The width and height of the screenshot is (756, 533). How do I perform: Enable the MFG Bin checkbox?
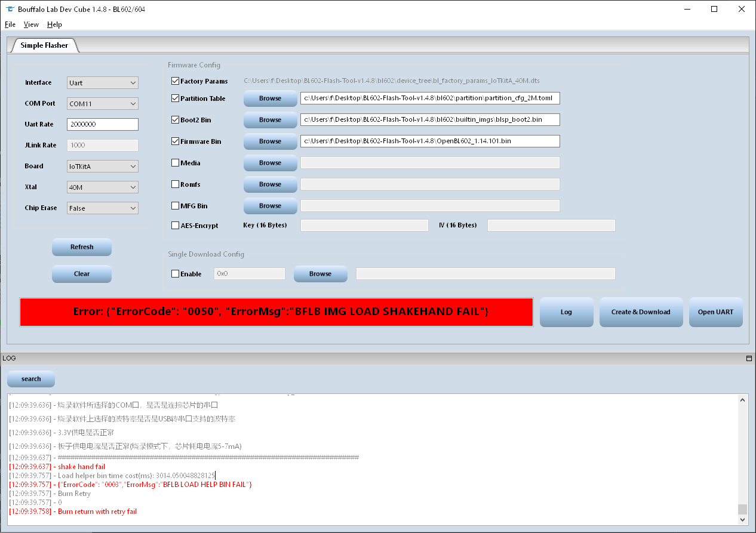click(x=175, y=206)
